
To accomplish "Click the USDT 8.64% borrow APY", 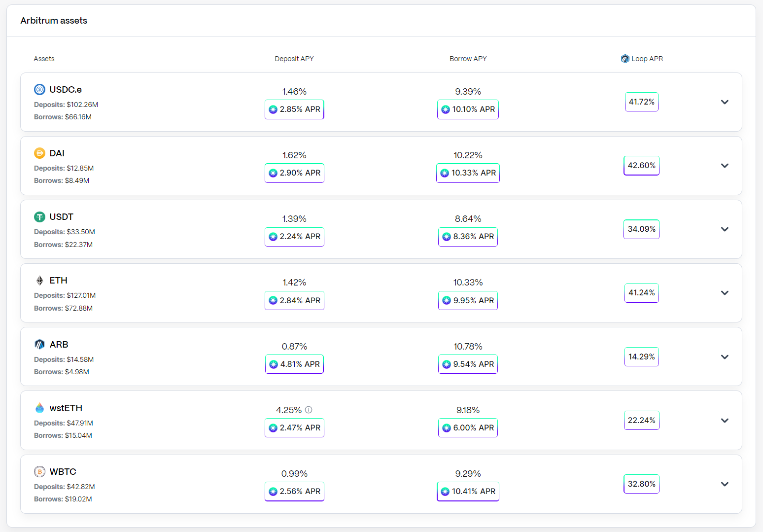I will (468, 219).
